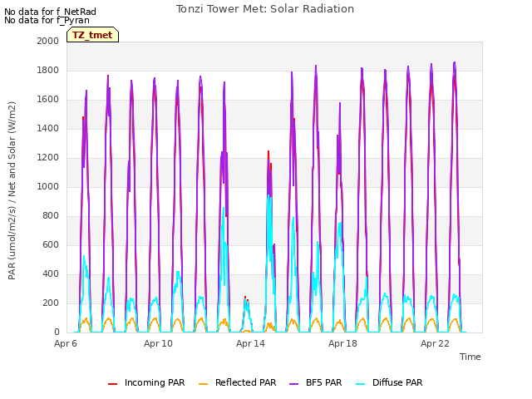Toggle the BF5 PAR legend entry

316,382
